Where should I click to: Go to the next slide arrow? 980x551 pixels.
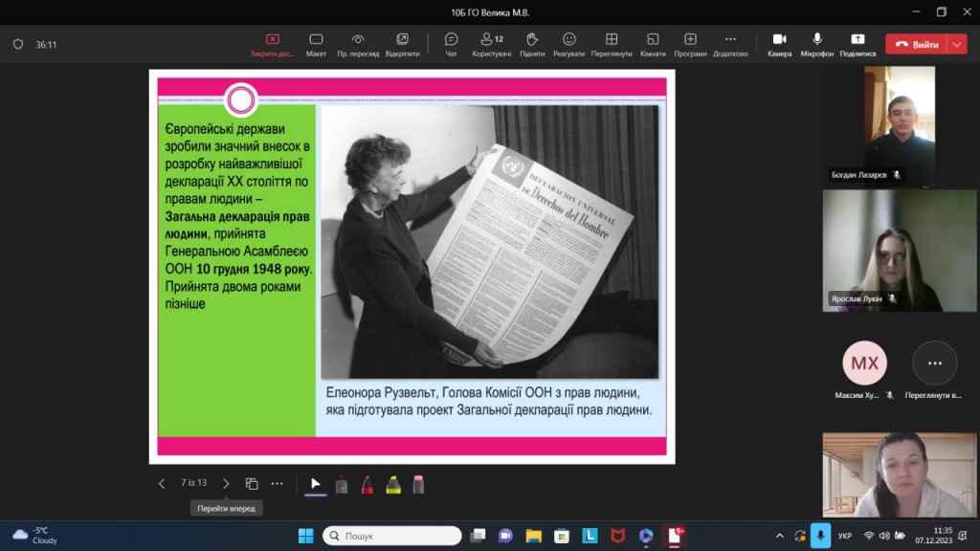click(226, 484)
